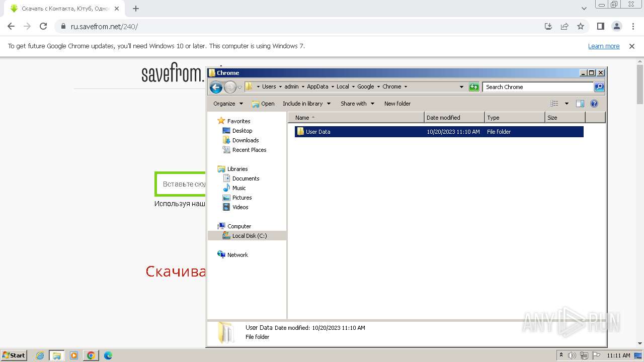644x362 pixels.
Task: Open Chrome three-dot menu
Action: pos(632,26)
